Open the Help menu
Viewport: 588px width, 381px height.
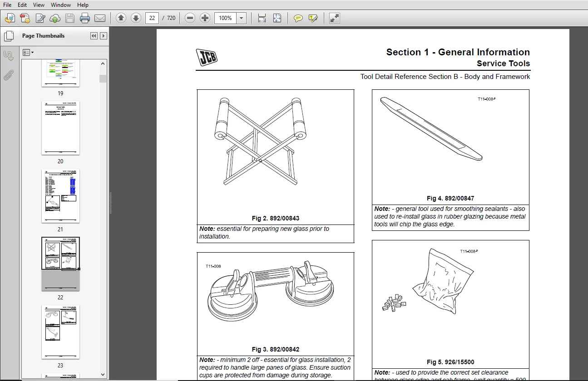(x=83, y=5)
